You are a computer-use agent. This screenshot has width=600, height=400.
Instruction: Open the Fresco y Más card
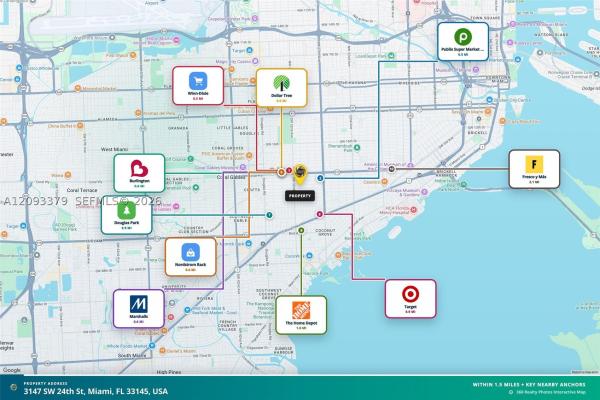click(x=534, y=169)
